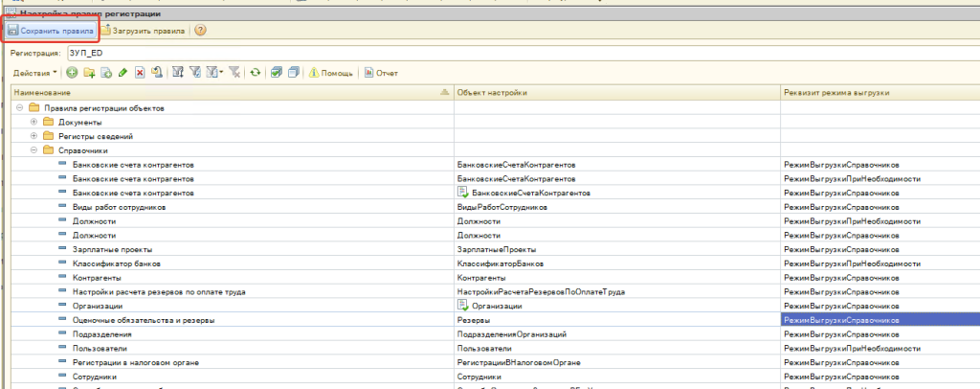980x389 pixels.
Task: Click into the Регистрация input field
Action: pos(479,53)
